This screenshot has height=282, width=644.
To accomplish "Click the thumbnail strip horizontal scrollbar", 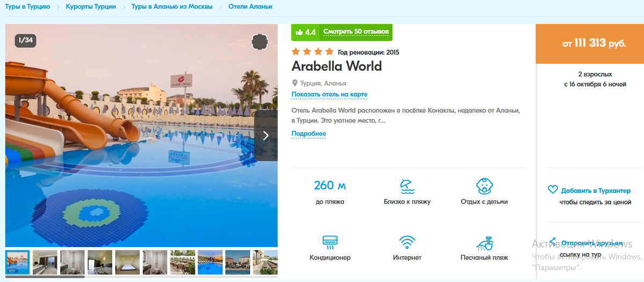I will coord(45,277).
